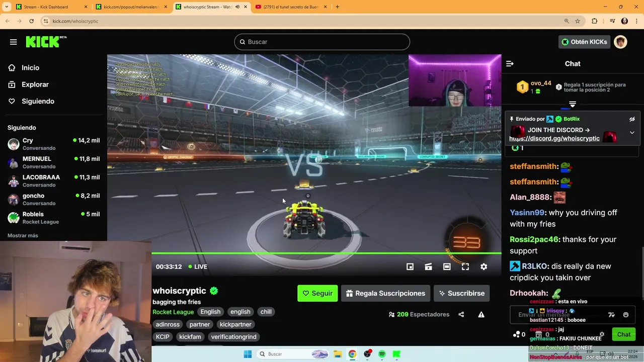Open MERNUEL channel in following list

coord(53,162)
